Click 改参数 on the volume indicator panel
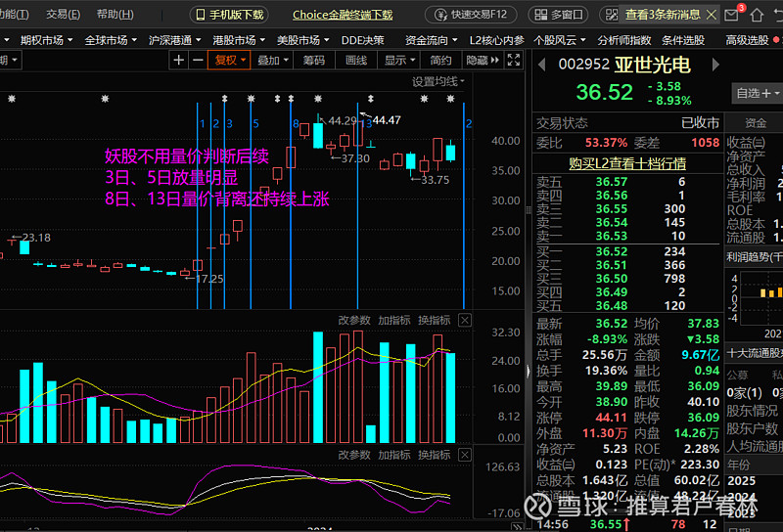Image resolution: width=783 pixels, height=532 pixels. click(354, 320)
